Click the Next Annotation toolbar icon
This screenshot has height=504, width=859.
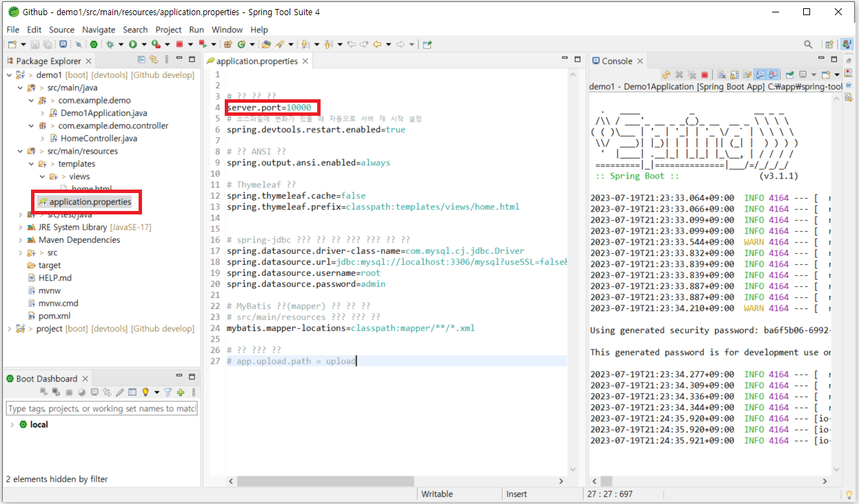pyautogui.click(x=305, y=44)
